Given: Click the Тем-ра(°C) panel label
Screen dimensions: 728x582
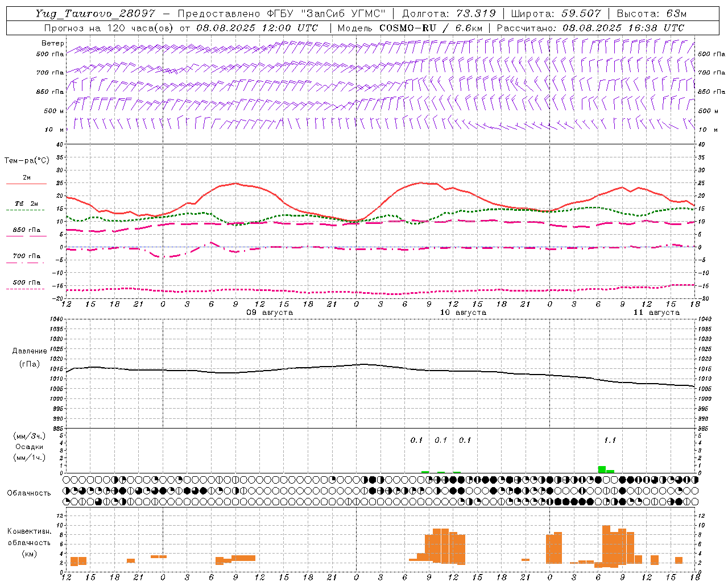Looking at the screenshot, I should [x=27, y=161].
